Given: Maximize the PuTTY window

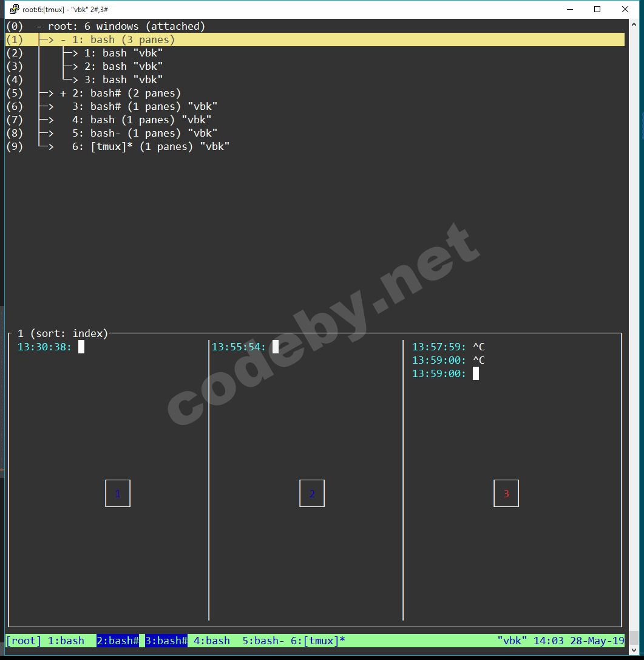Looking at the screenshot, I should (x=597, y=9).
